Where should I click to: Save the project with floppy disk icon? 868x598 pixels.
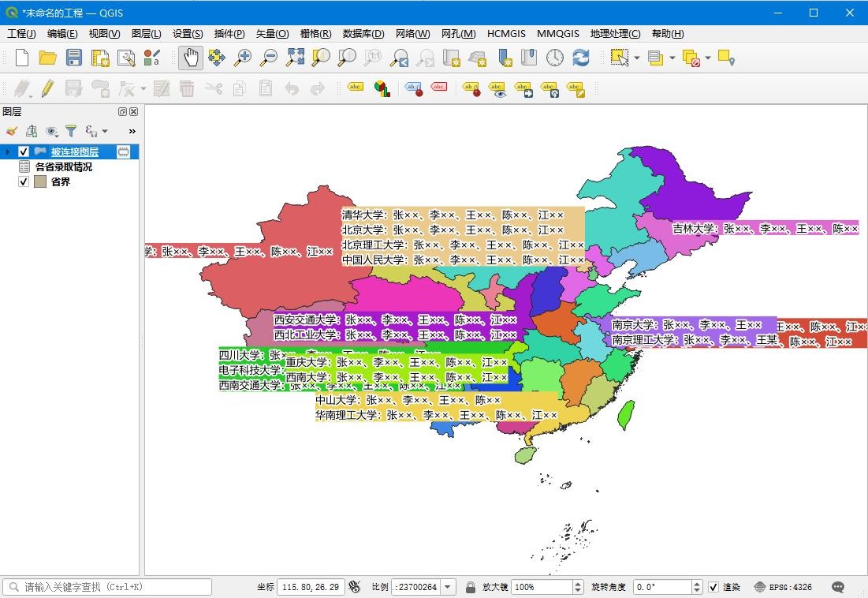pos(74,58)
